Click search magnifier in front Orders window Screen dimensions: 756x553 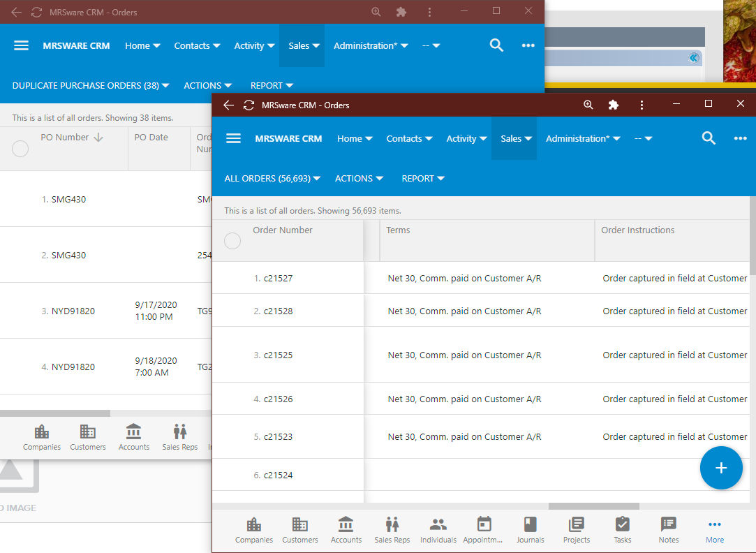click(x=709, y=138)
